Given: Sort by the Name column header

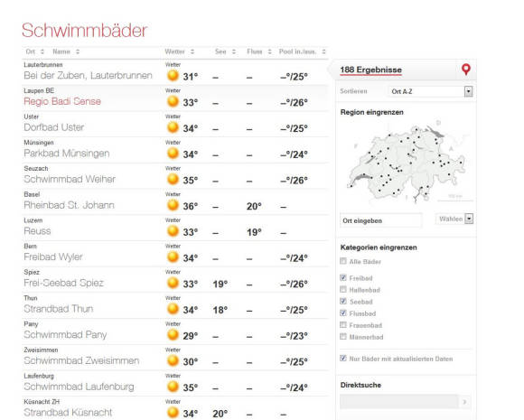Looking at the screenshot, I should pyautogui.click(x=61, y=51).
